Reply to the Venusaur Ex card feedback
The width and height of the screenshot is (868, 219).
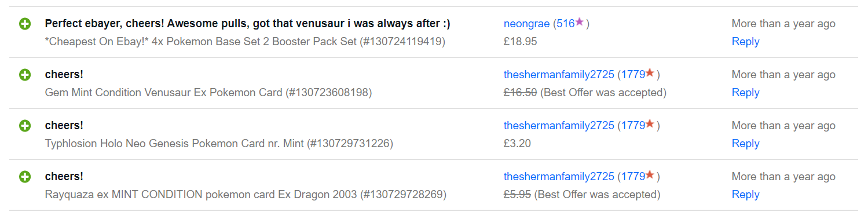[x=745, y=93]
